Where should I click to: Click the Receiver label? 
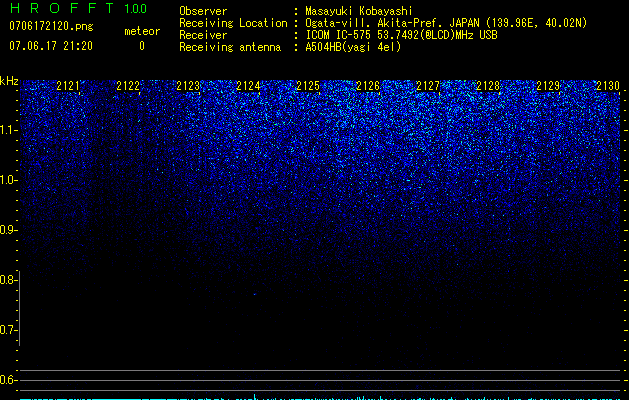[x=203, y=35]
